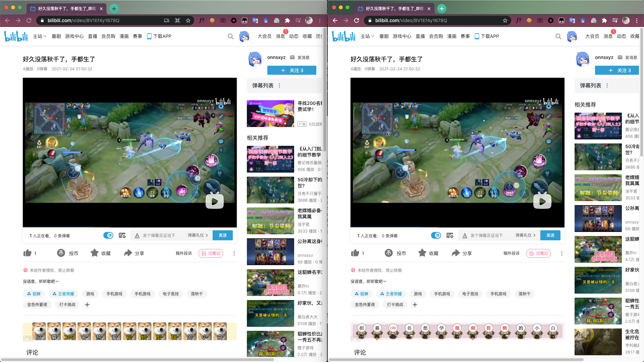Click video progress bar in left player
The image size is (644, 362).
[x=130, y=227]
